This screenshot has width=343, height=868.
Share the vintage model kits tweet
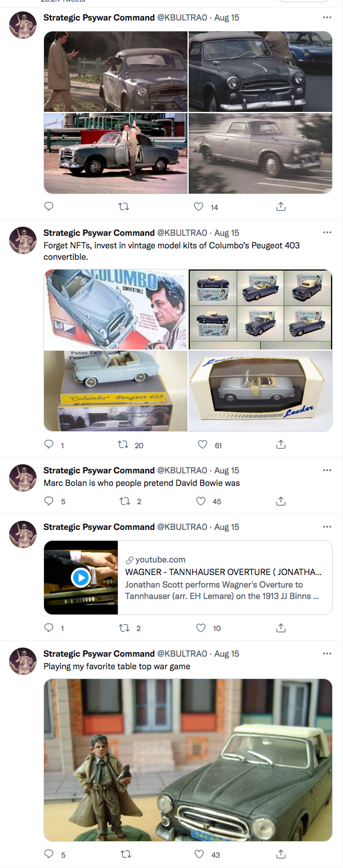[281, 445]
